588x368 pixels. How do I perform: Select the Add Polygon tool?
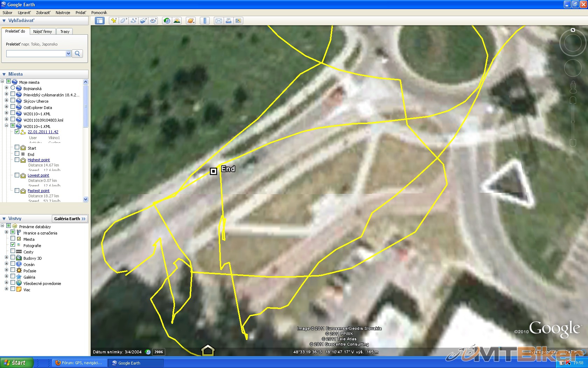(x=124, y=21)
